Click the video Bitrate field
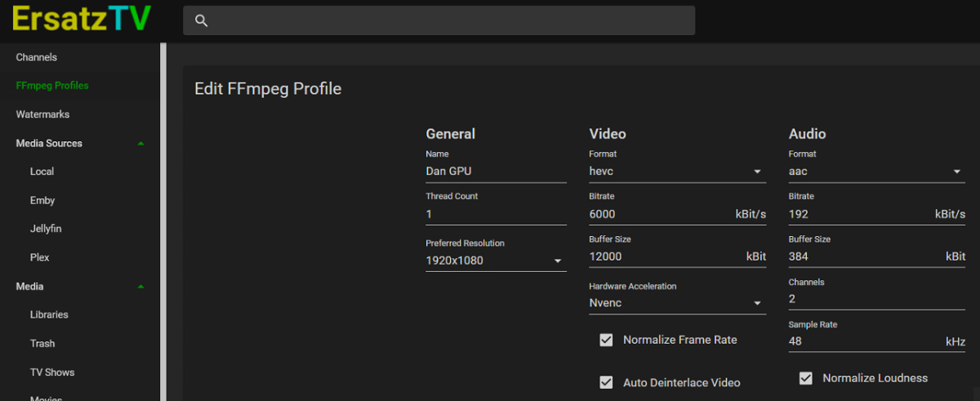980x401 pixels. (657, 214)
